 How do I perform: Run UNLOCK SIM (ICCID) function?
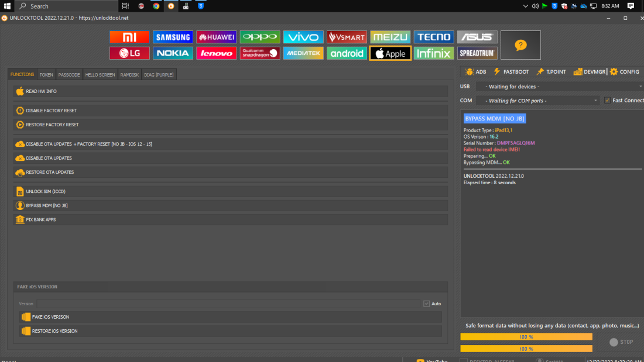pos(231,192)
